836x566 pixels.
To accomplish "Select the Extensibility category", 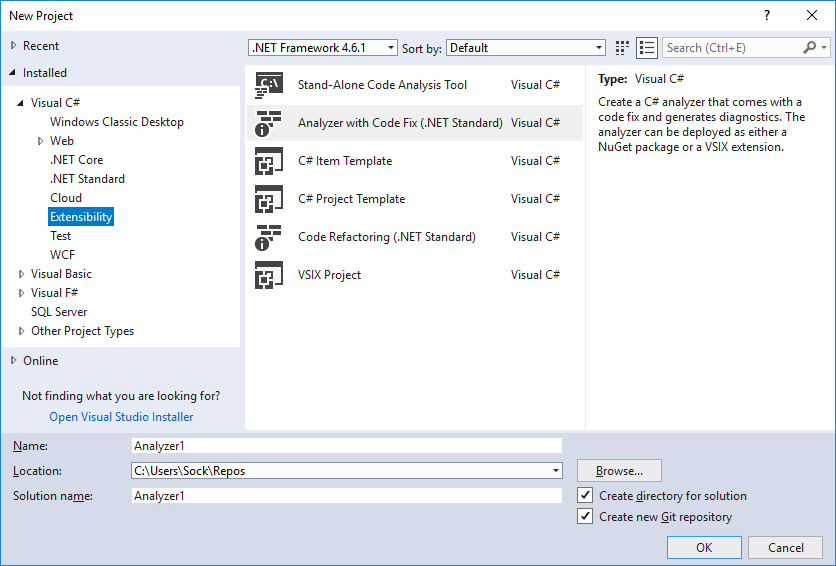I will pyautogui.click(x=81, y=217).
